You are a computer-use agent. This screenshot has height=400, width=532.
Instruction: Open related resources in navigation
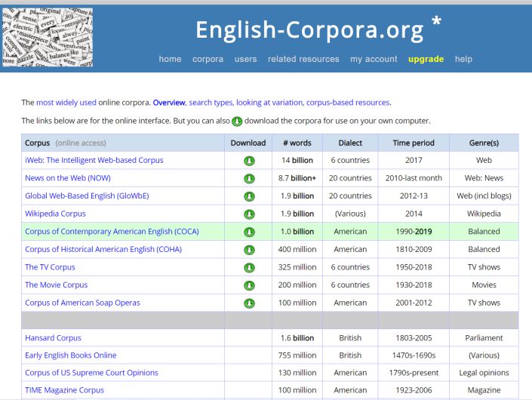click(303, 59)
